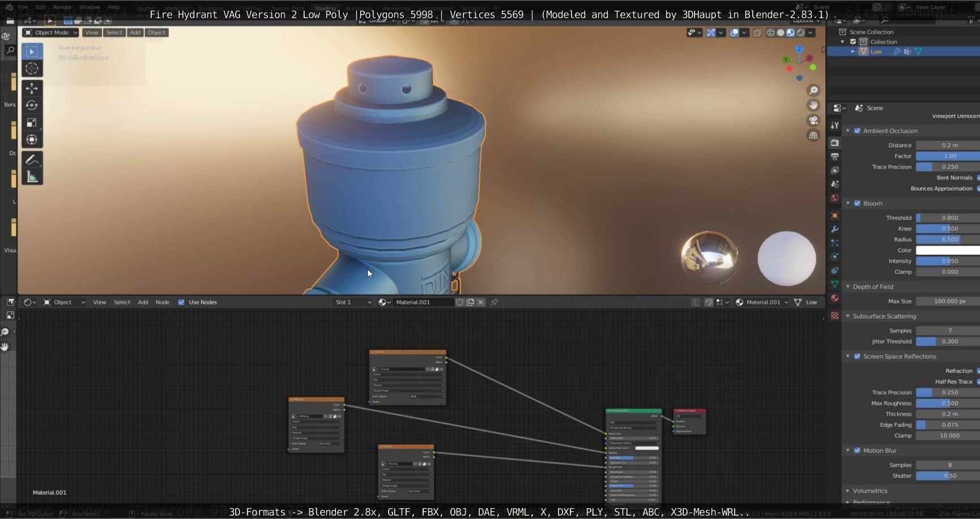Open the viewport View menu
The image size is (980, 519).
pyautogui.click(x=92, y=33)
